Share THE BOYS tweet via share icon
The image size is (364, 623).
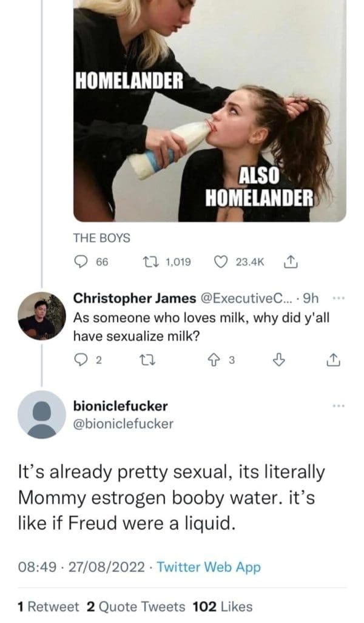289,262
